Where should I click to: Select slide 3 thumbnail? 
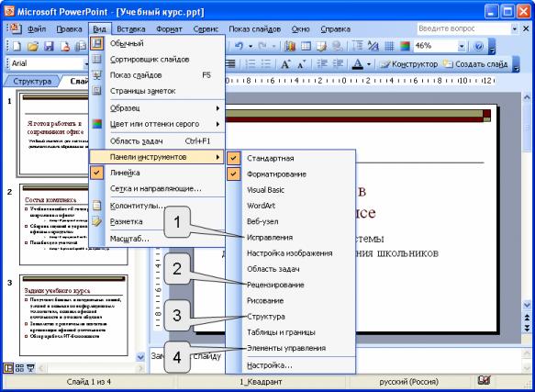73,315
